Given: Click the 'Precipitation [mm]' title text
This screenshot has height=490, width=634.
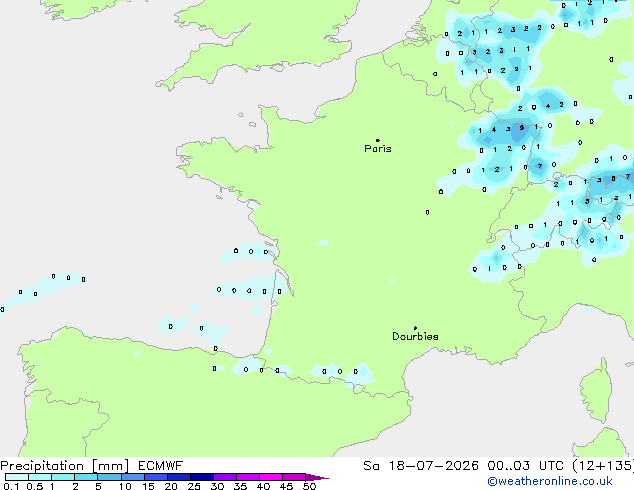Looking at the screenshot, I should [x=65, y=466].
